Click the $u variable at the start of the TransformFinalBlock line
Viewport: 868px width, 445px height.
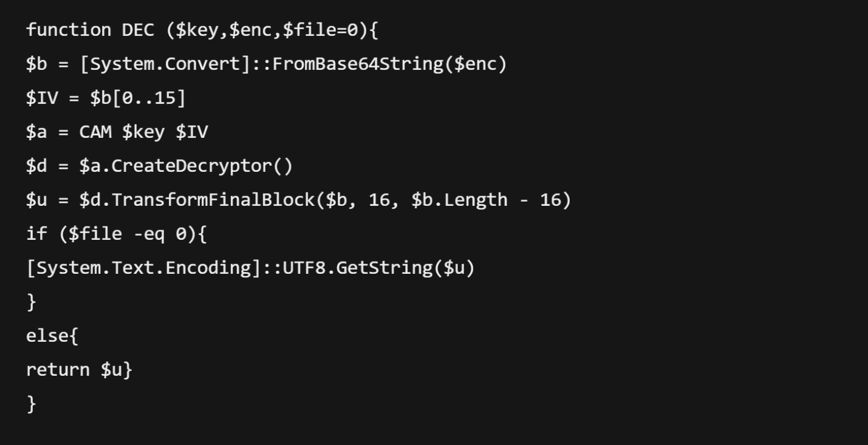[36, 200]
